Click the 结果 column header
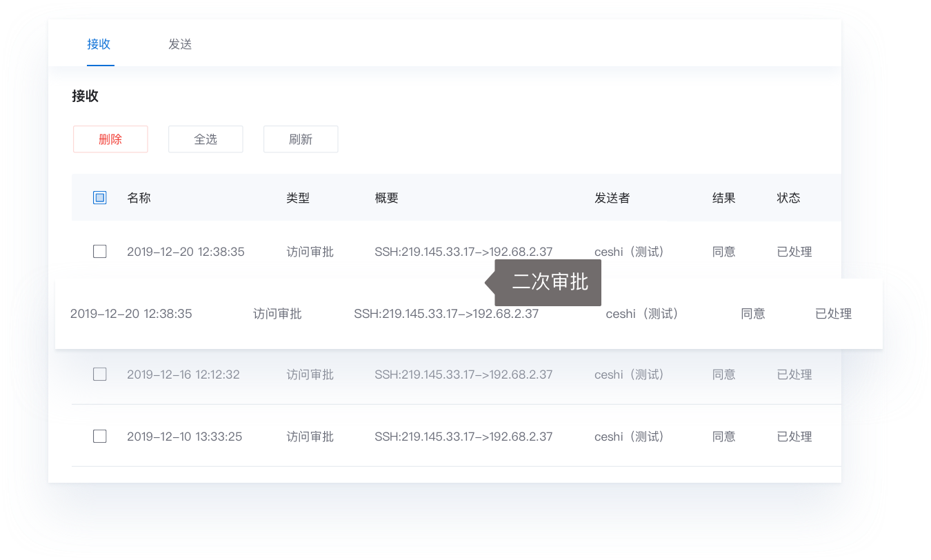Viewport: 931px width, 560px height. [x=724, y=198]
